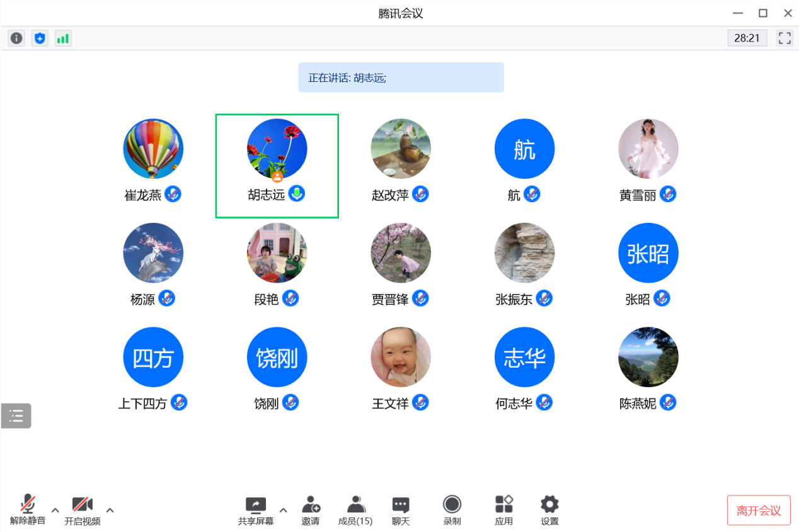
Task: Click 崔龙燕's hot air balloon avatar
Action: pos(153,149)
